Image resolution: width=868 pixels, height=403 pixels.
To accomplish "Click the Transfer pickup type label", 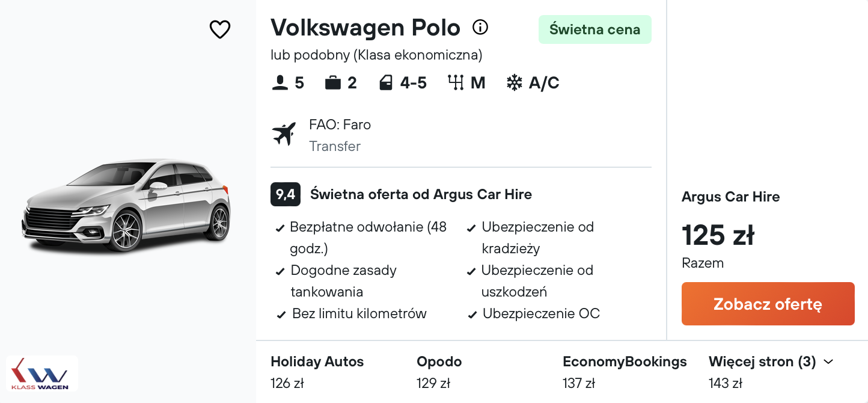I will point(335,146).
